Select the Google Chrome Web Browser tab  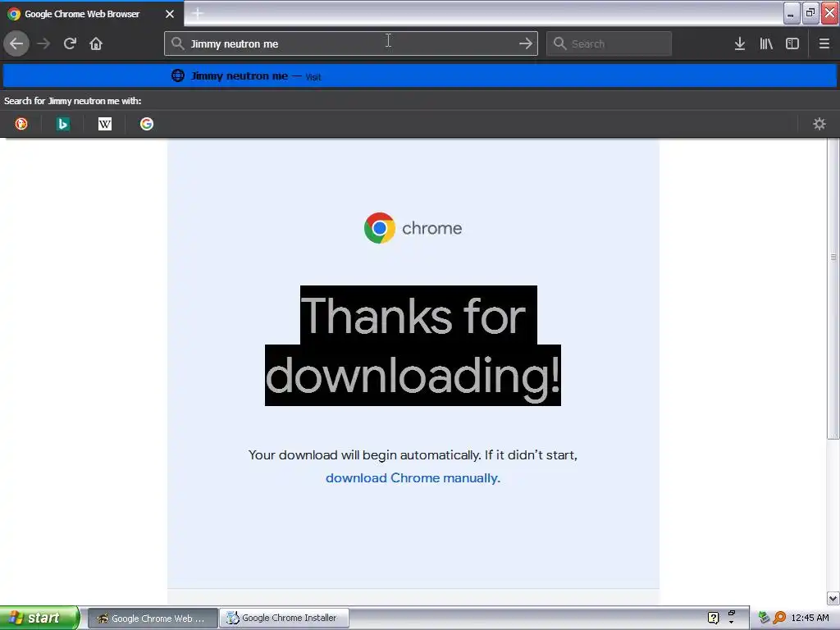(92, 14)
